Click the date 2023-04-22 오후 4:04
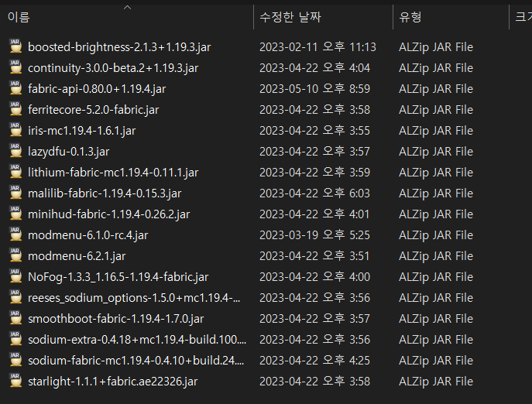The image size is (532, 404). tap(314, 68)
